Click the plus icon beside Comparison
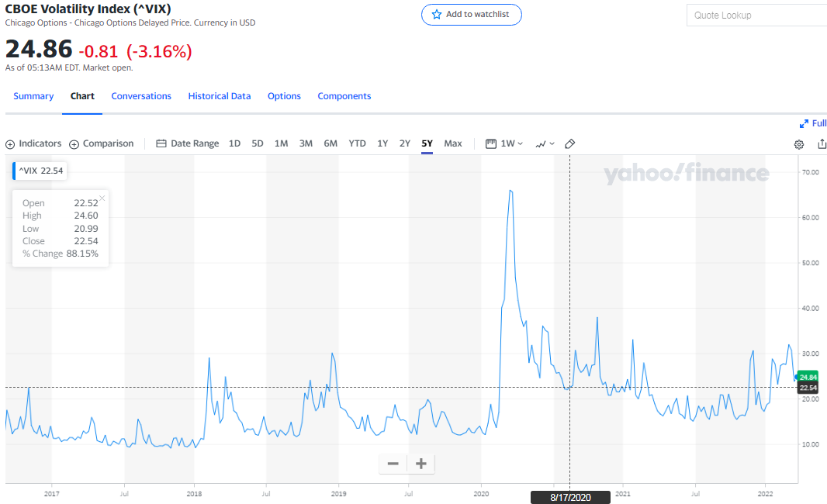 coord(74,144)
